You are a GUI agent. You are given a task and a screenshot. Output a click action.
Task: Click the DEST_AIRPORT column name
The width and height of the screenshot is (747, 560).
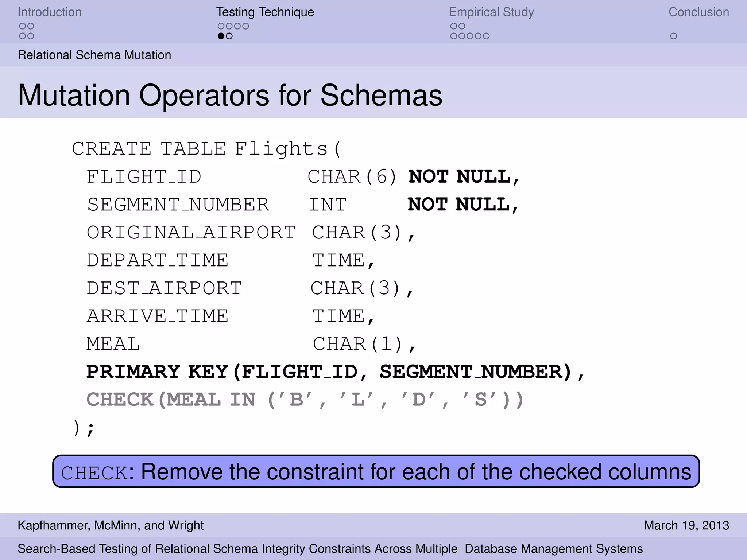164,288
